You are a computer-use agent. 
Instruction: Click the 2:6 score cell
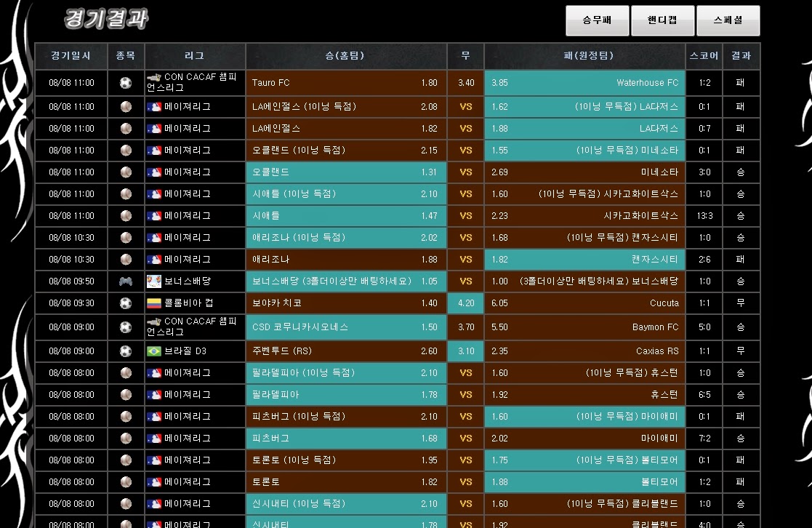(x=704, y=260)
